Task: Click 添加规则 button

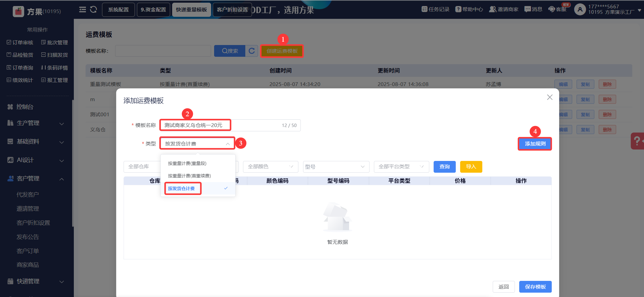Action: [x=535, y=144]
